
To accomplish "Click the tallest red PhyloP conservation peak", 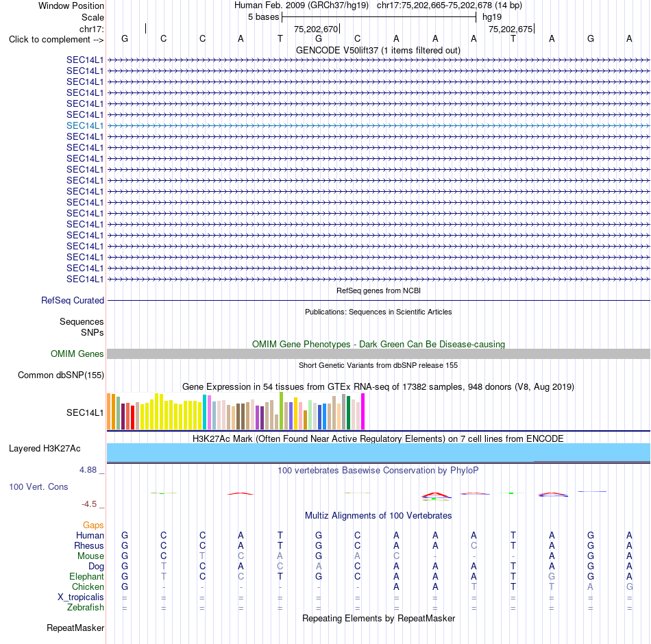I will tap(435, 495).
